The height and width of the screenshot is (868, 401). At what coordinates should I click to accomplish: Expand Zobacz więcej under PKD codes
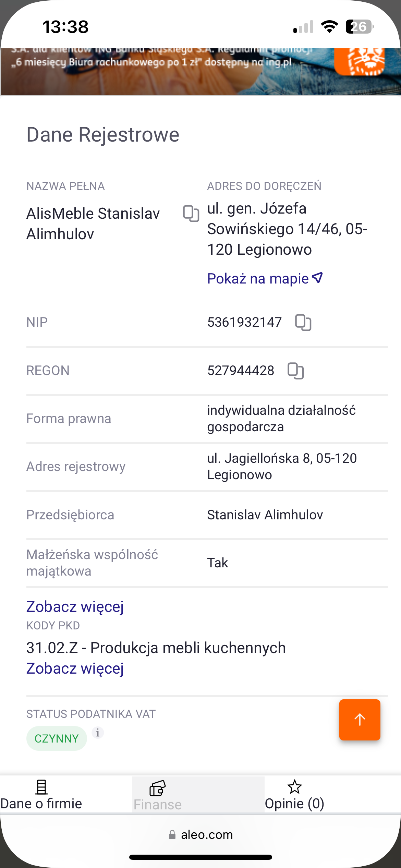(75, 668)
